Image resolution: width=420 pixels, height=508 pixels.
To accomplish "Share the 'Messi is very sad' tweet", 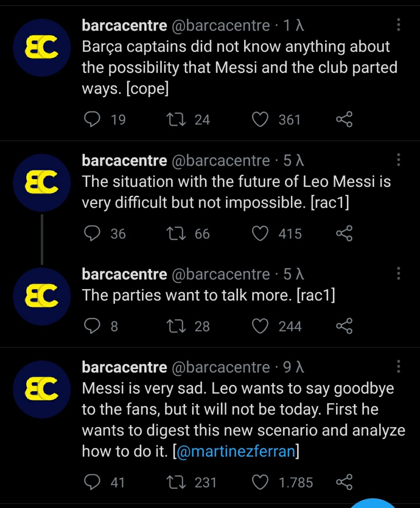I will [344, 482].
